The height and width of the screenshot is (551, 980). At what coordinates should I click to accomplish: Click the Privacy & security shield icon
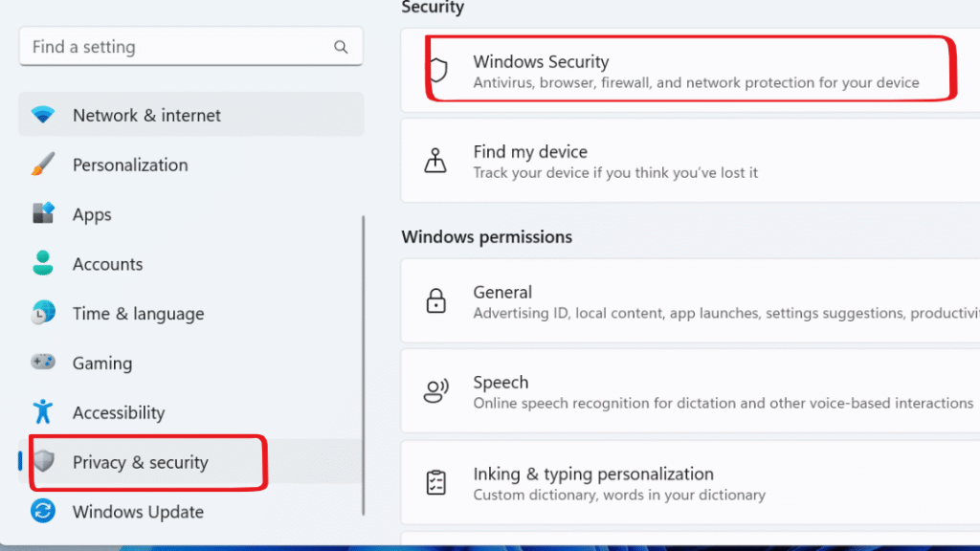pyautogui.click(x=44, y=461)
